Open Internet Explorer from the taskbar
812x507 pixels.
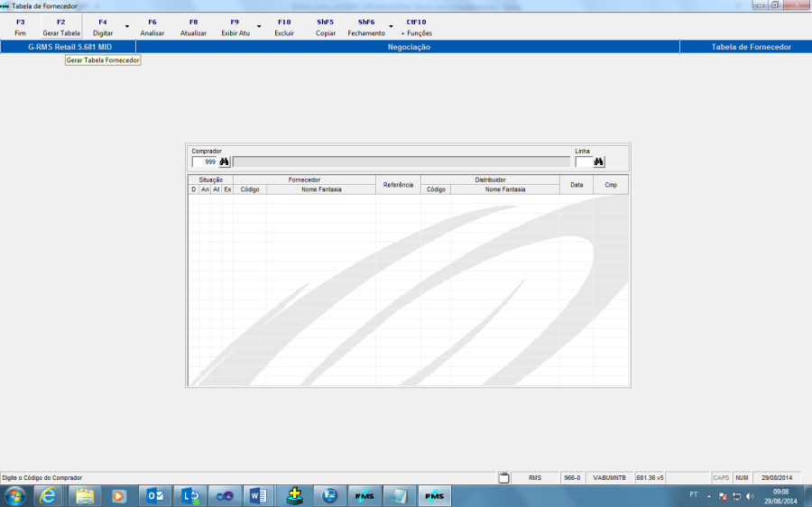pos(48,496)
